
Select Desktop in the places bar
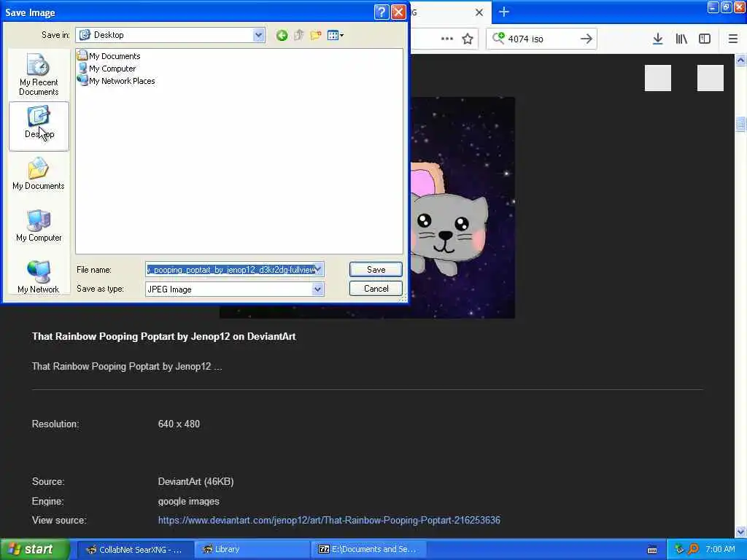(x=39, y=125)
